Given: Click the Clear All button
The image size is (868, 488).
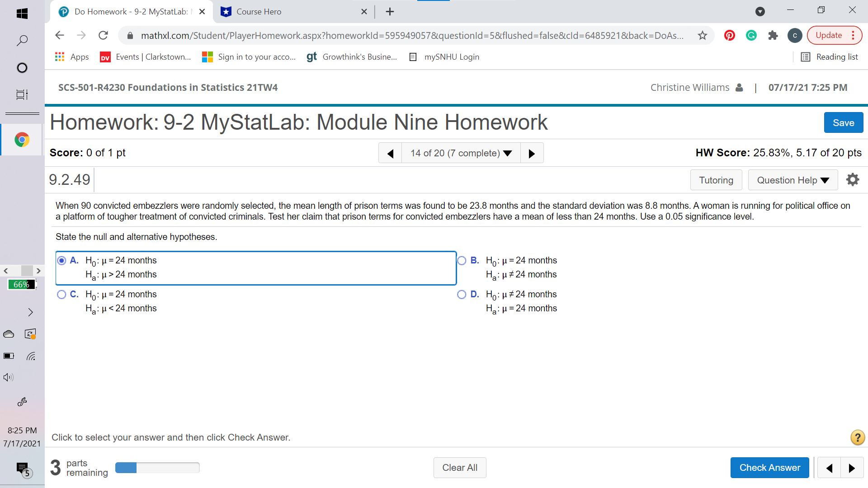Looking at the screenshot, I should (x=460, y=467).
